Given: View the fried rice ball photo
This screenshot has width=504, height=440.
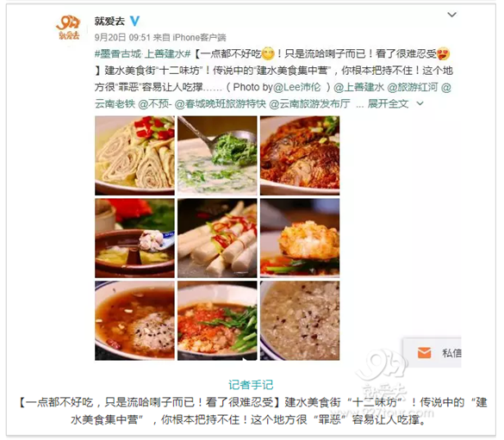Looking at the screenshot, I should pyautogui.click(x=300, y=238).
